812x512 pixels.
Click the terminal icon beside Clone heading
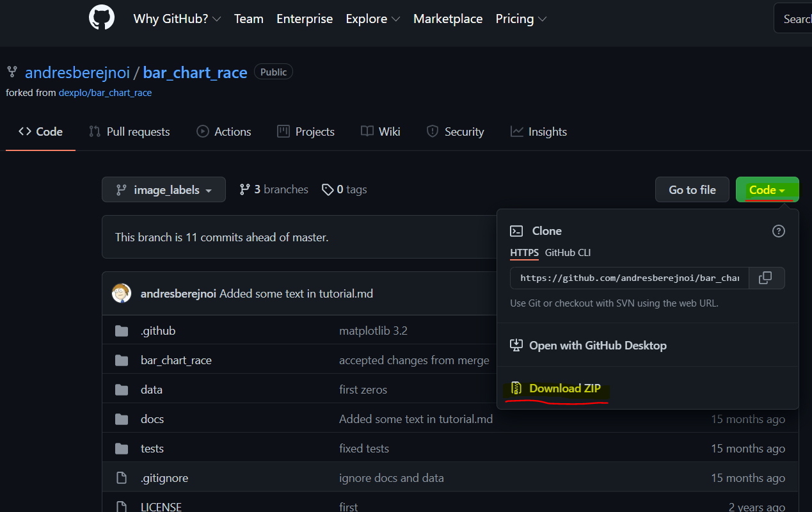516,231
